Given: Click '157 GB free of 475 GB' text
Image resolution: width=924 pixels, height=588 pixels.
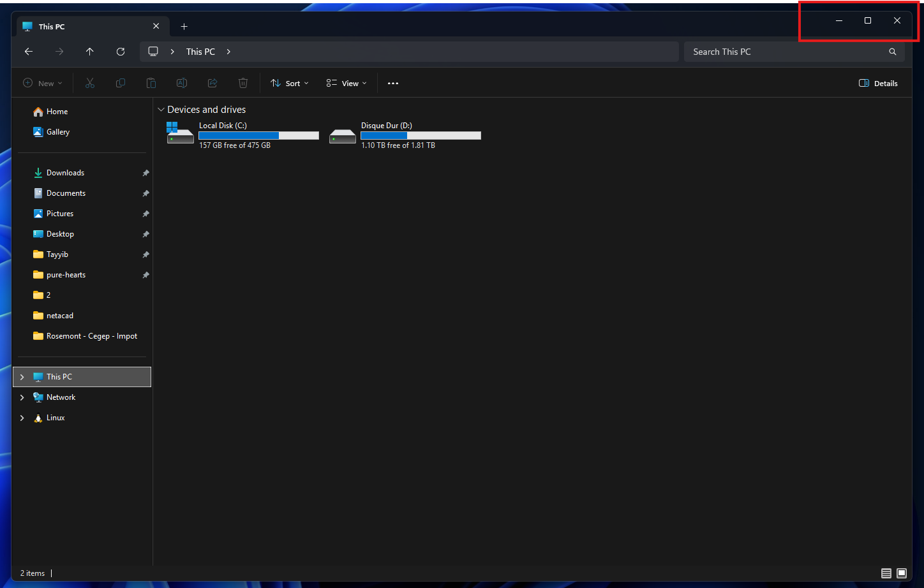Looking at the screenshot, I should (x=235, y=145).
